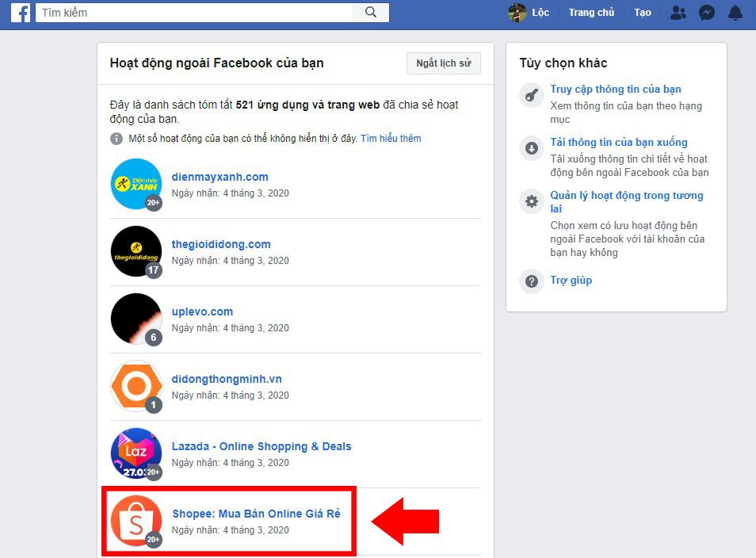
Task: Open the Tìm hiểu thêm link
Action: (391, 139)
